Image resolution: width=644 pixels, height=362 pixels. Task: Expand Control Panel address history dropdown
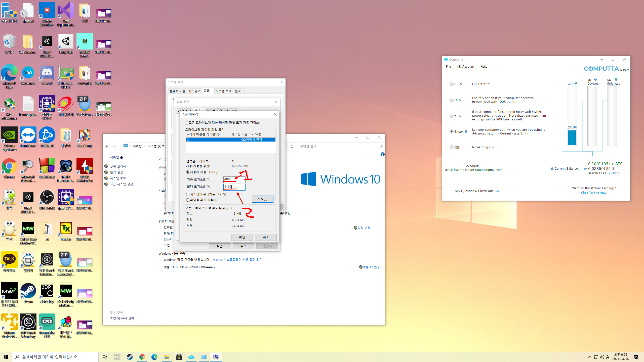pyautogui.click(x=121, y=146)
